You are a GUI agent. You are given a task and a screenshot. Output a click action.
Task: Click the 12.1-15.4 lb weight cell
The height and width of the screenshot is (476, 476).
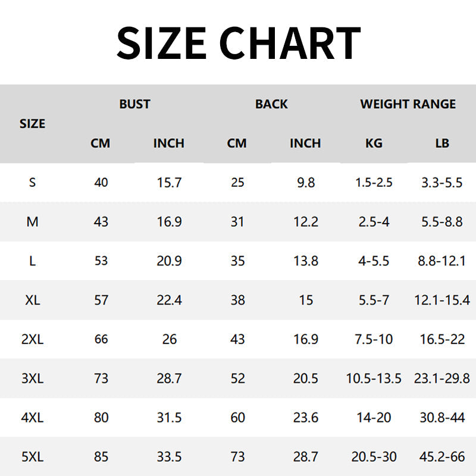441,300
